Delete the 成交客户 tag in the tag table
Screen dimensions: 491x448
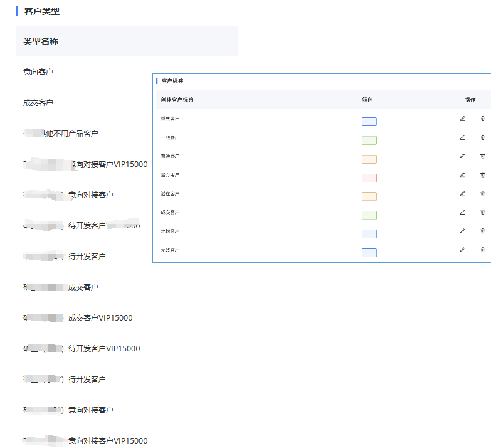click(482, 213)
